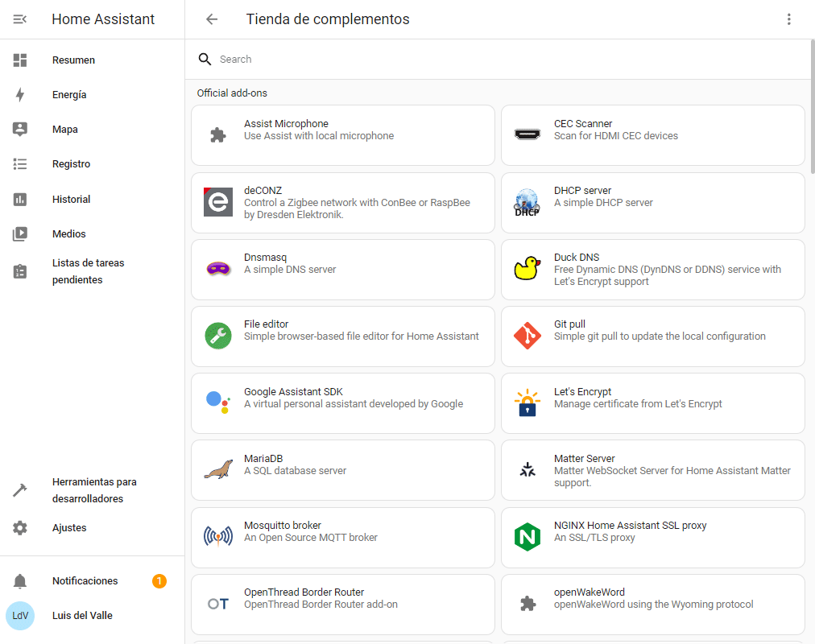Click the Let's Encrypt padlock icon
This screenshot has height=644, width=815.
click(527, 402)
